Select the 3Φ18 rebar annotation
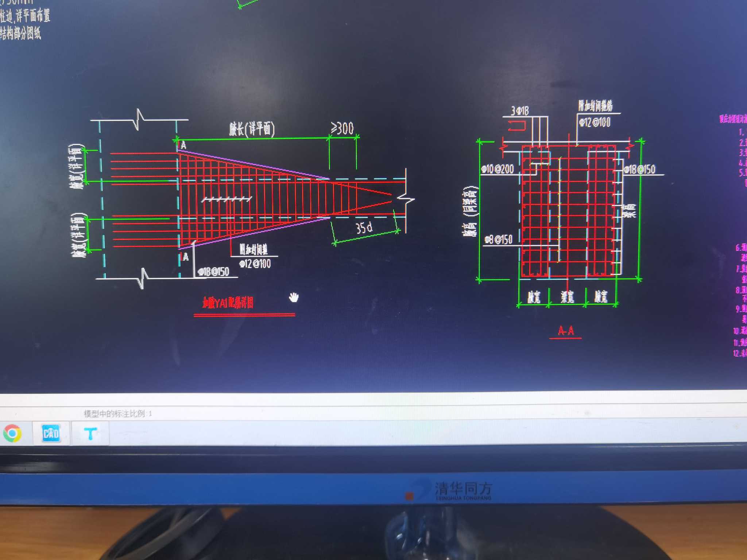This screenshot has height=560, width=747. point(520,111)
